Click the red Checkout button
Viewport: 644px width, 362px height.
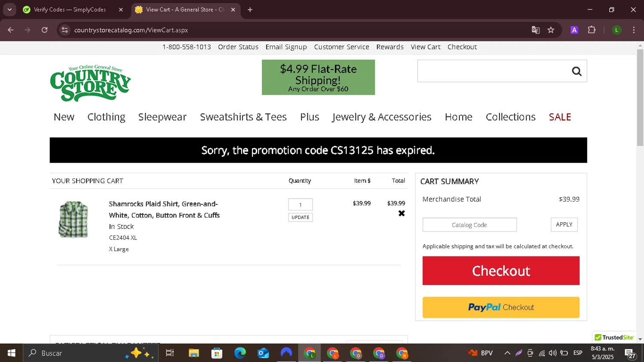[x=501, y=271]
